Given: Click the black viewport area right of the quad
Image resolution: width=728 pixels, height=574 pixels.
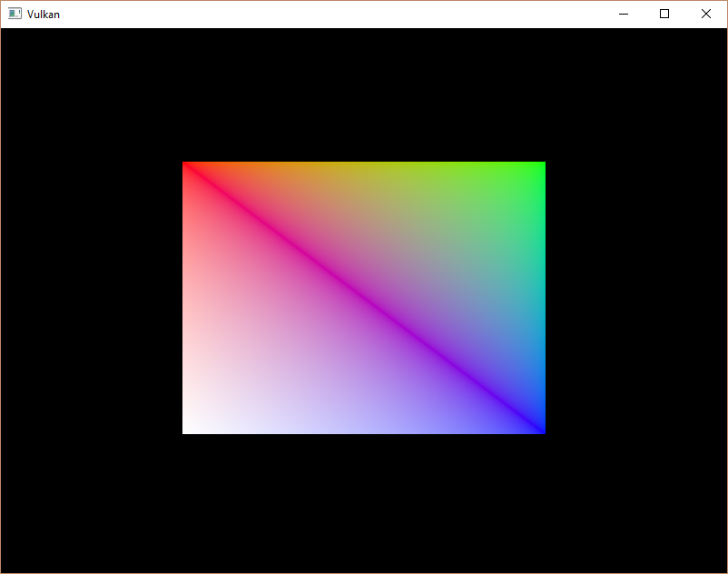Looking at the screenshot, I should 635,297.
